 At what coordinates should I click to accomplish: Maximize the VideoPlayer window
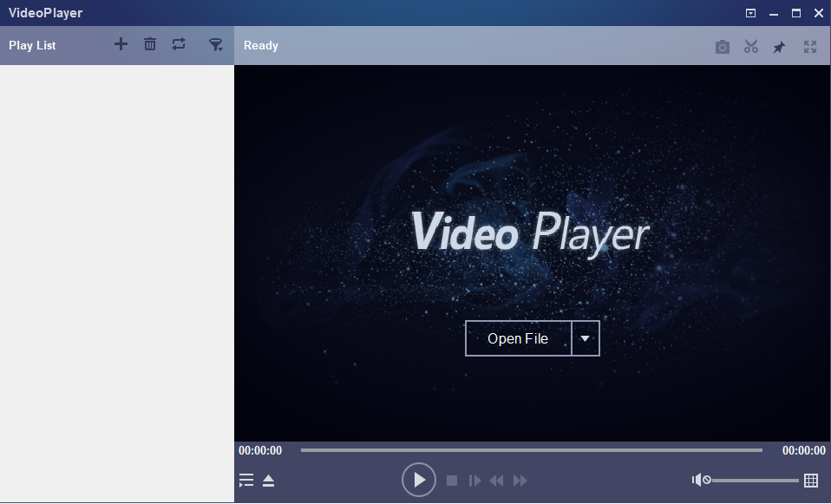(x=796, y=13)
